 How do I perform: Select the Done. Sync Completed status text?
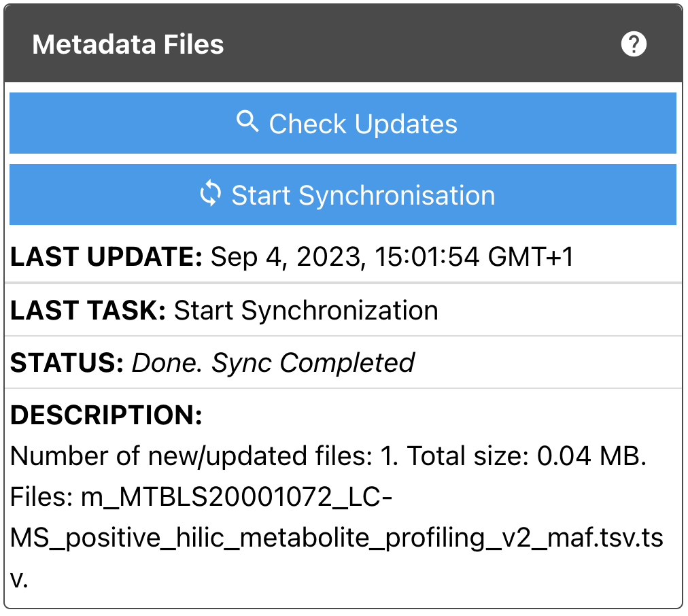coord(273,363)
